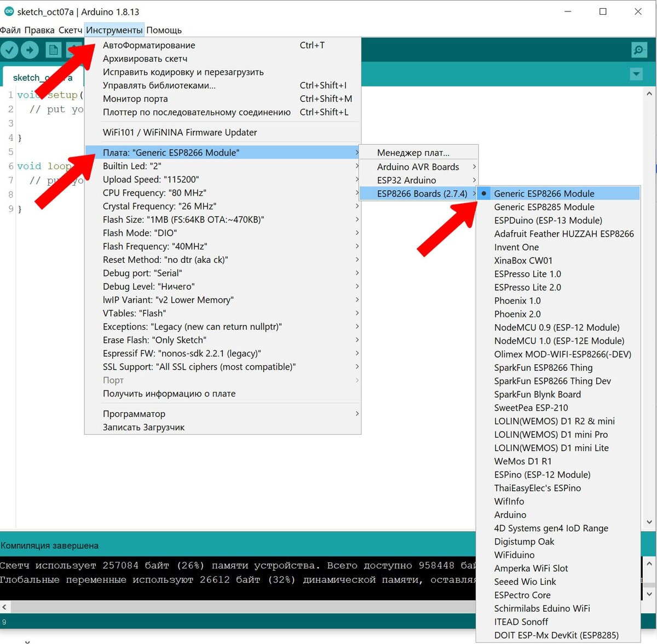Open the Инструменты menu
Image resolution: width=657 pixels, height=644 pixels.
coord(114,30)
